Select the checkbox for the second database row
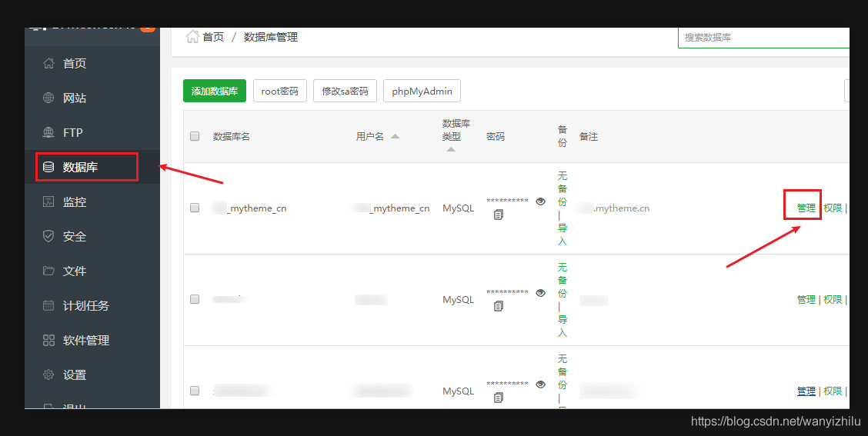Screen dimensions: 868x436 [195, 299]
